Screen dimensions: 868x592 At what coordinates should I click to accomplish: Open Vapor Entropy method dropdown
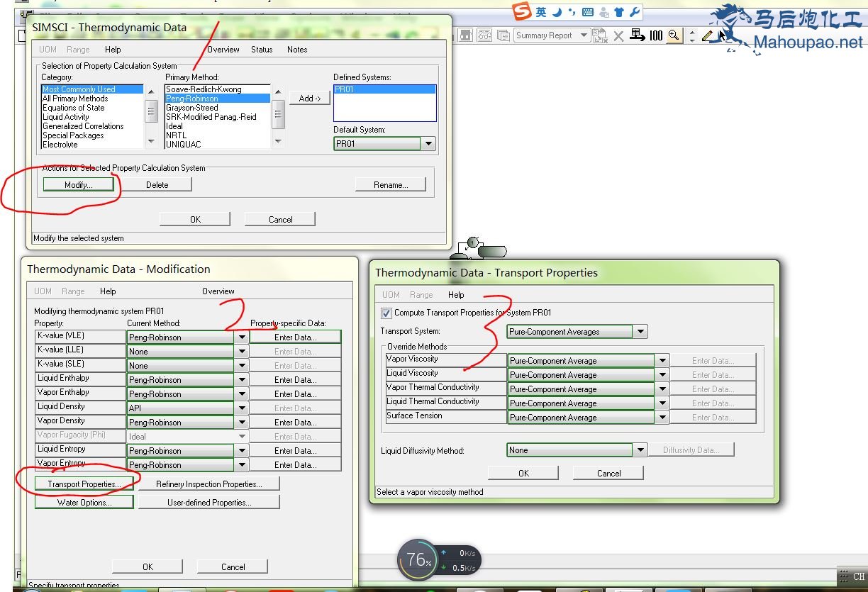[243, 465]
